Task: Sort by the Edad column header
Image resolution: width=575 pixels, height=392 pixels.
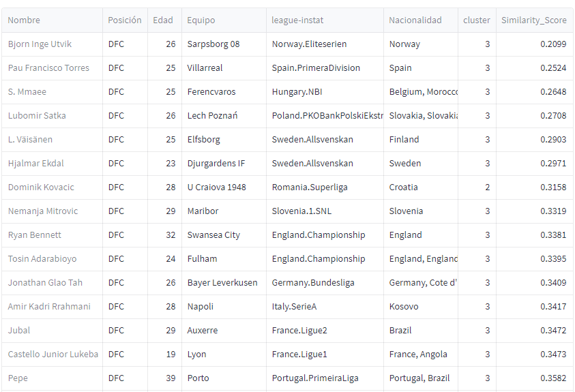Action: click(164, 20)
